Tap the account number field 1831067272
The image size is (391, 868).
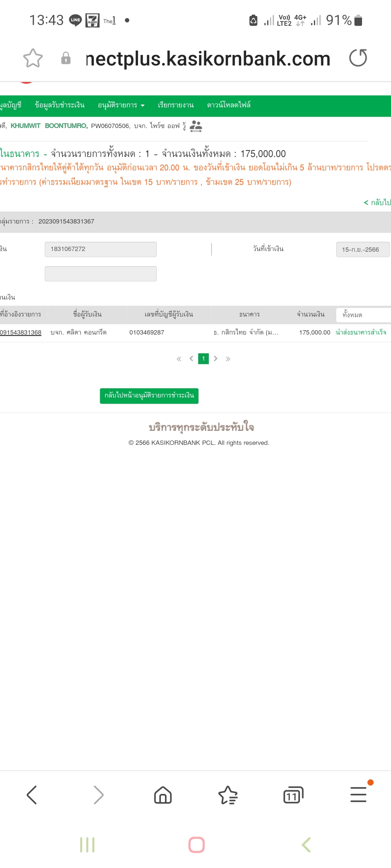coord(101,249)
